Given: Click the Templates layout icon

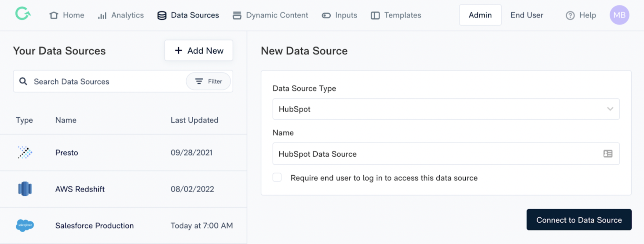Looking at the screenshot, I should tap(375, 16).
